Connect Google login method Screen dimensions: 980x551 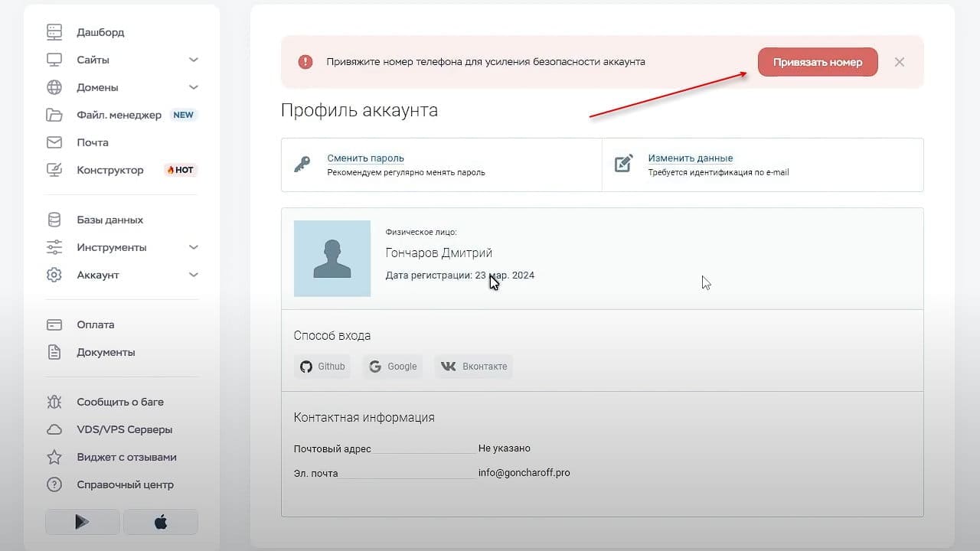(394, 367)
